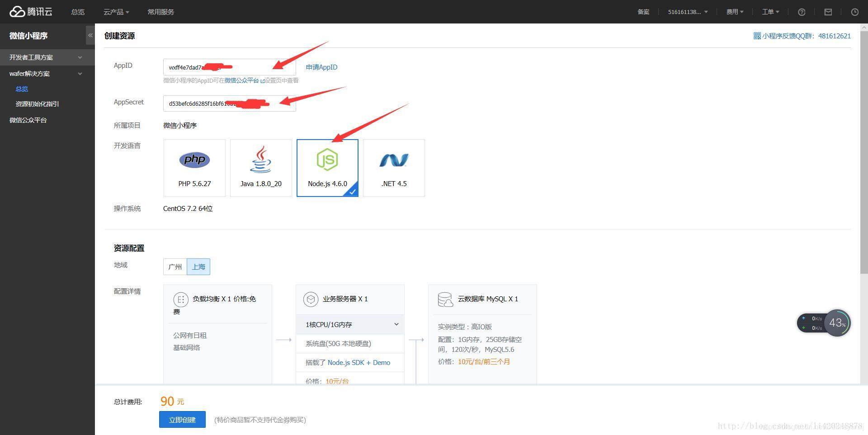Open the 工单 dropdown
868x435 pixels.
(770, 12)
